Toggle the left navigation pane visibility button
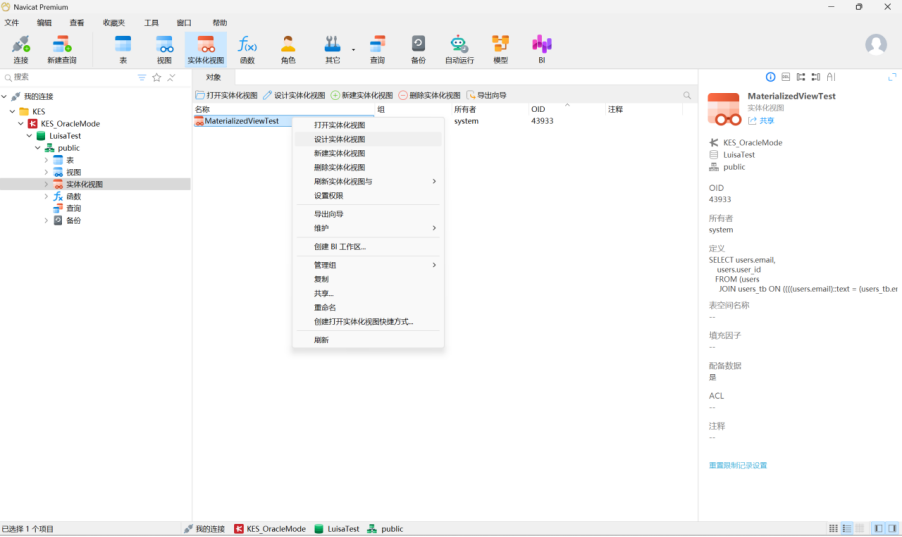This screenshot has width=902, height=537. [878, 528]
